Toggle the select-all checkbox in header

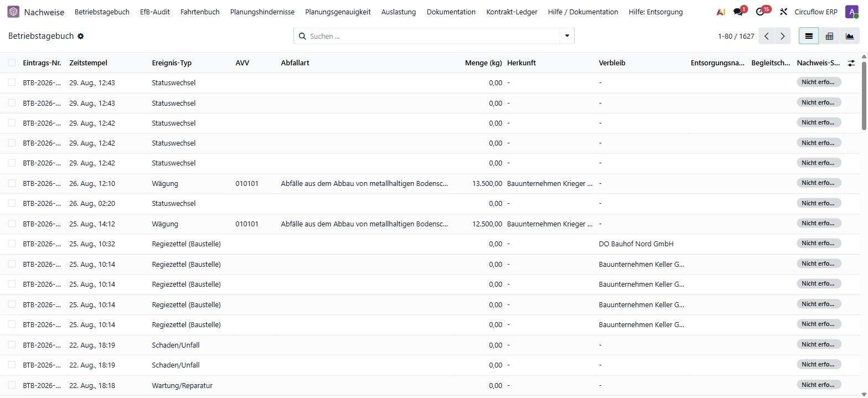[x=12, y=63]
